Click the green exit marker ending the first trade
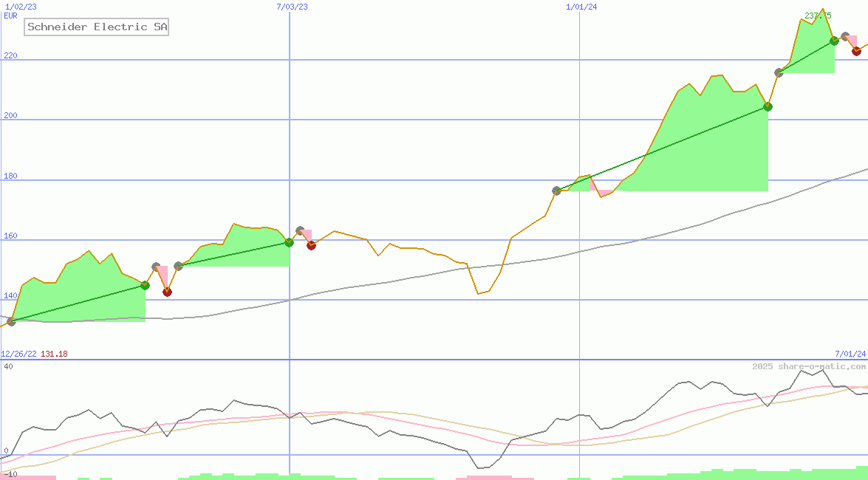This screenshot has width=868, height=480. point(145,285)
